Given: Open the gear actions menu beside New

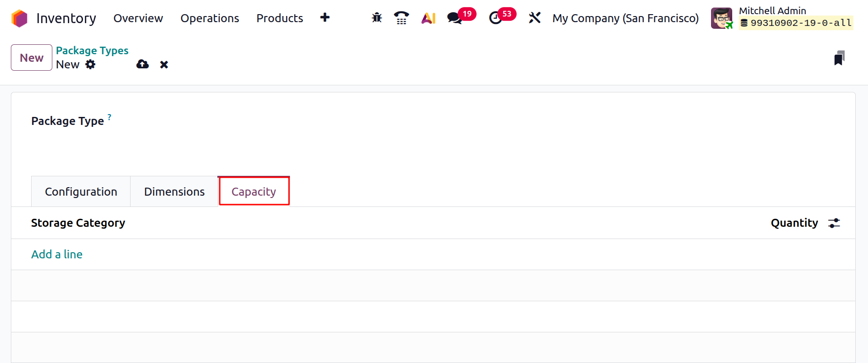Looking at the screenshot, I should point(91,65).
